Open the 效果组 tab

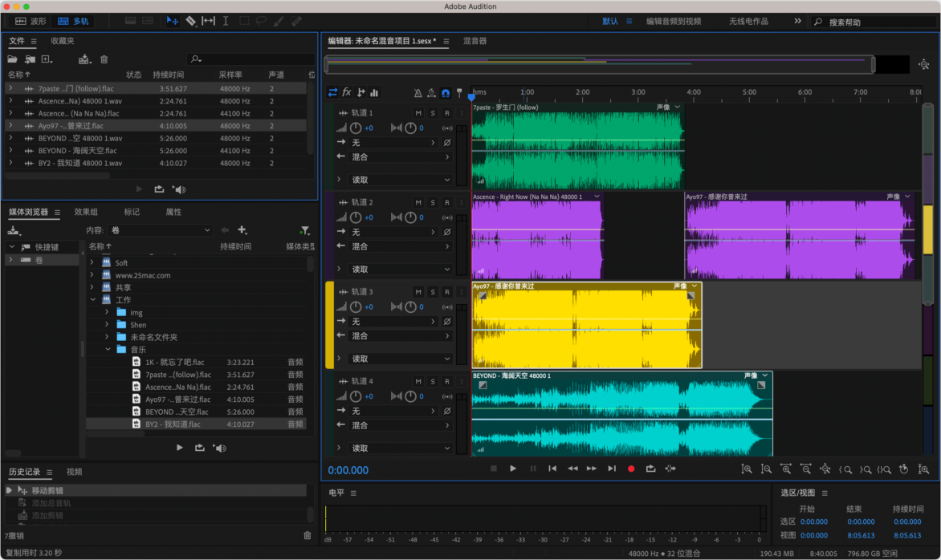[x=86, y=212]
